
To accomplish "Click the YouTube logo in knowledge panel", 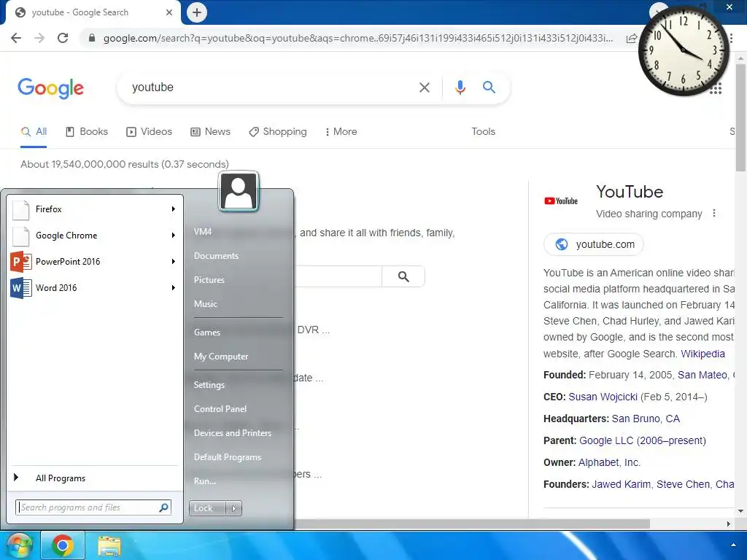I will pos(561,201).
